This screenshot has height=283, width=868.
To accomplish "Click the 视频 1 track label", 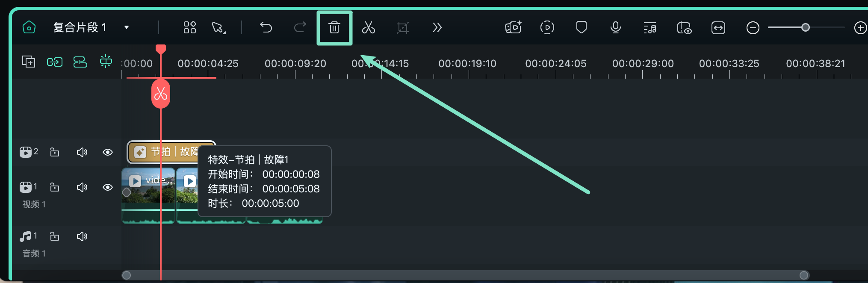I will (34, 204).
